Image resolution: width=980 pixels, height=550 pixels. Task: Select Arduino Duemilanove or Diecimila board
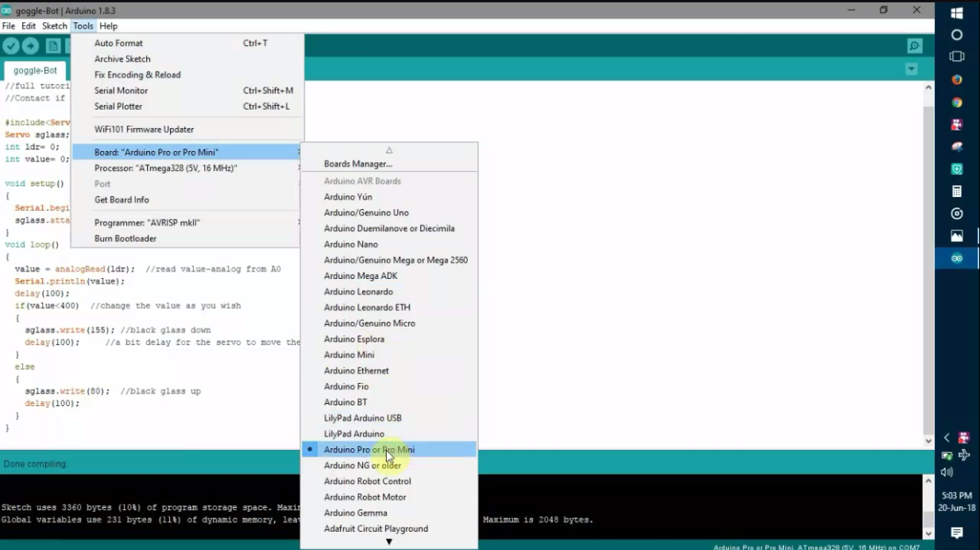389,229
